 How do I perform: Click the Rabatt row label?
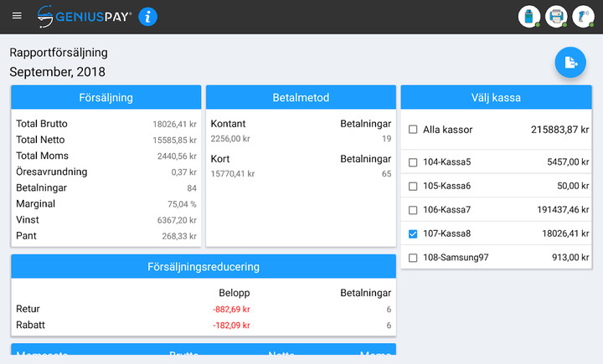pyautogui.click(x=30, y=325)
